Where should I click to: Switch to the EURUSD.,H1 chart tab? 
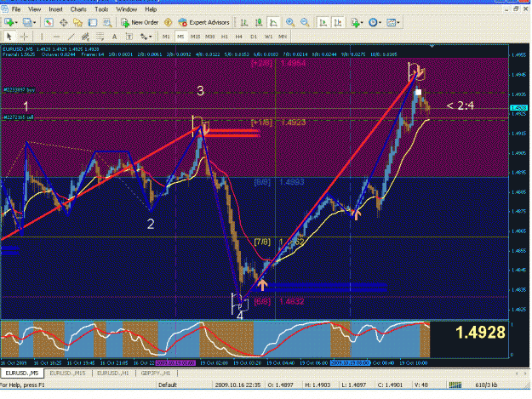(113, 373)
